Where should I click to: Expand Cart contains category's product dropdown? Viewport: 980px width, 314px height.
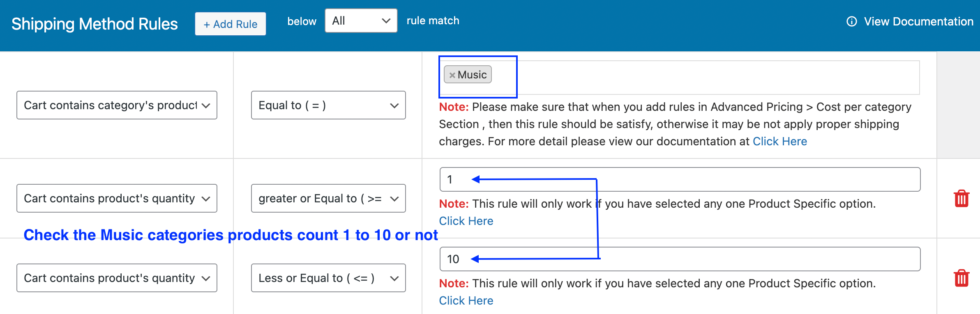(x=117, y=105)
